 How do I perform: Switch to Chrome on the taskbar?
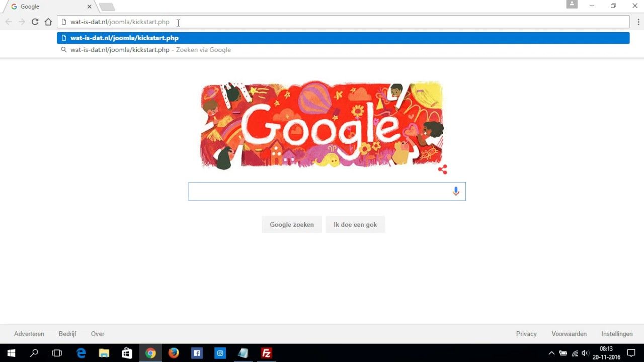click(x=150, y=353)
